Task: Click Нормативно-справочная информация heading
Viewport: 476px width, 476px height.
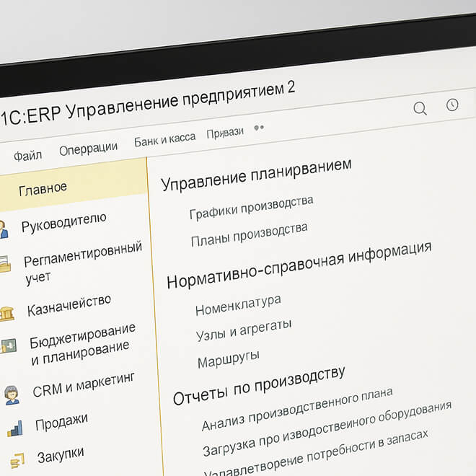Action: pos(299,265)
